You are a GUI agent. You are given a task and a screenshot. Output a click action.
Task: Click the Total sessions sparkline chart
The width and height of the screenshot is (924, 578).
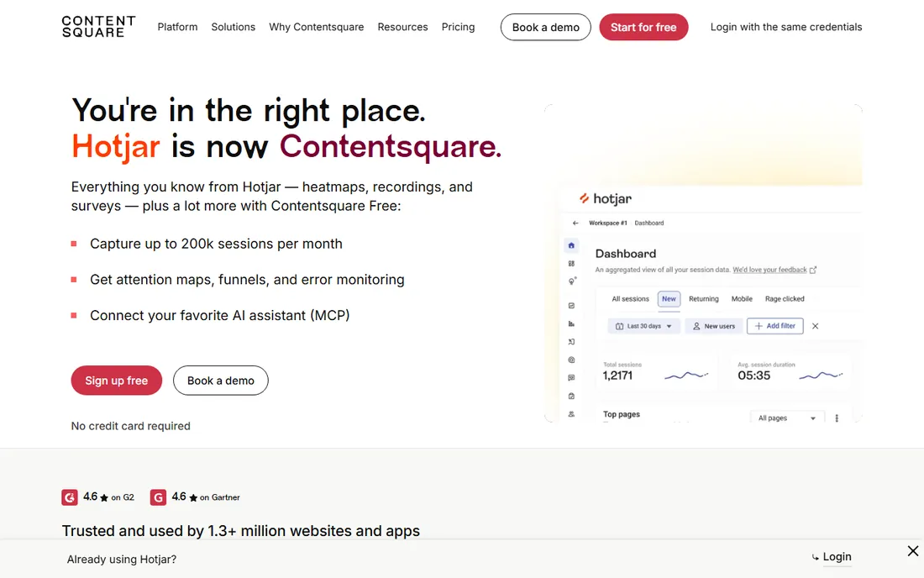coord(686,376)
